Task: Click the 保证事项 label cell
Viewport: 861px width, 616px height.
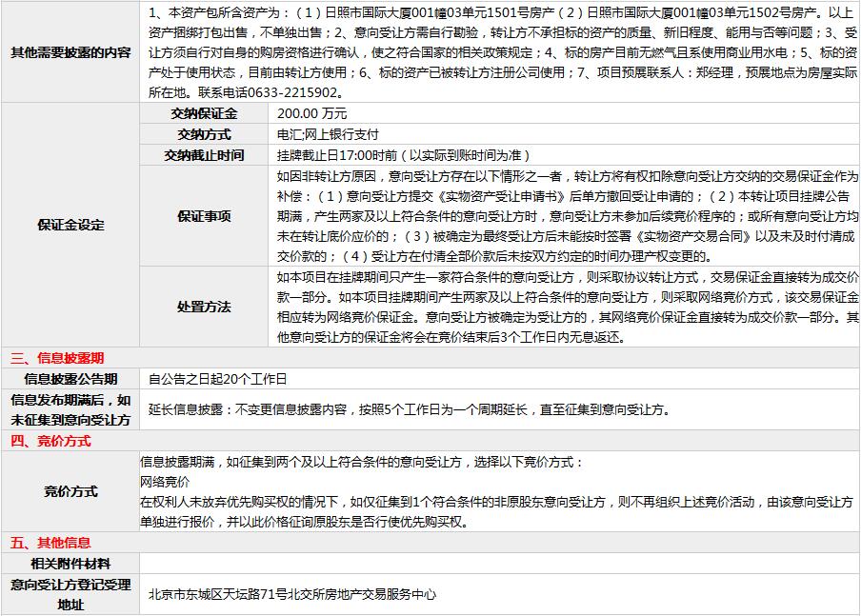Action: 204,216
